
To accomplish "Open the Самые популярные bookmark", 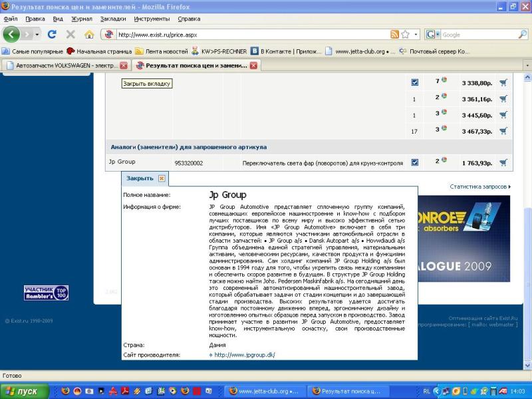I will point(33,52).
